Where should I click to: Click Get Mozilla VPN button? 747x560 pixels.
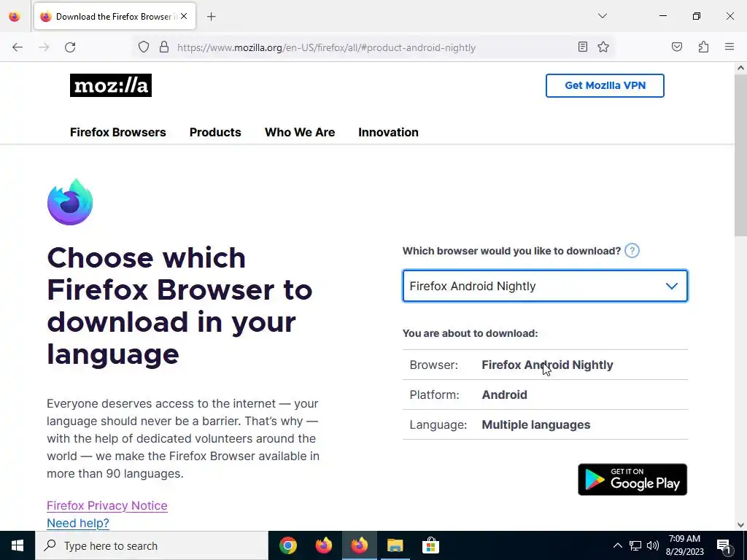605,86
